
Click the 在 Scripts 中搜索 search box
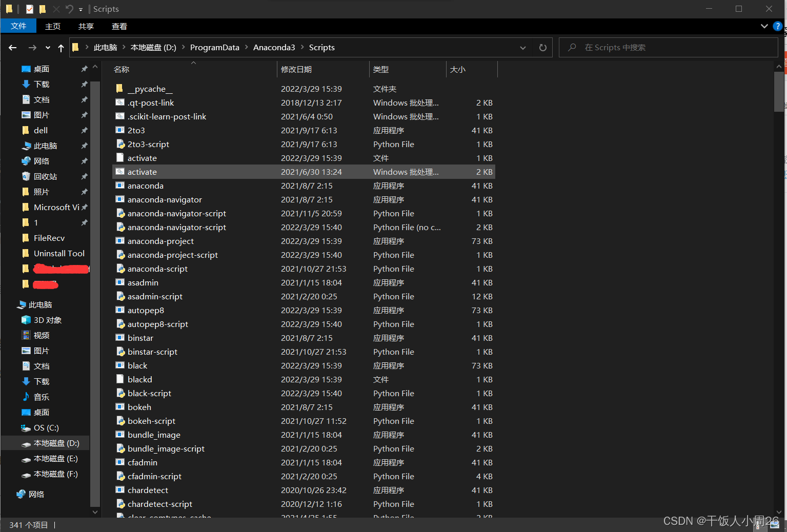coord(668,48)
